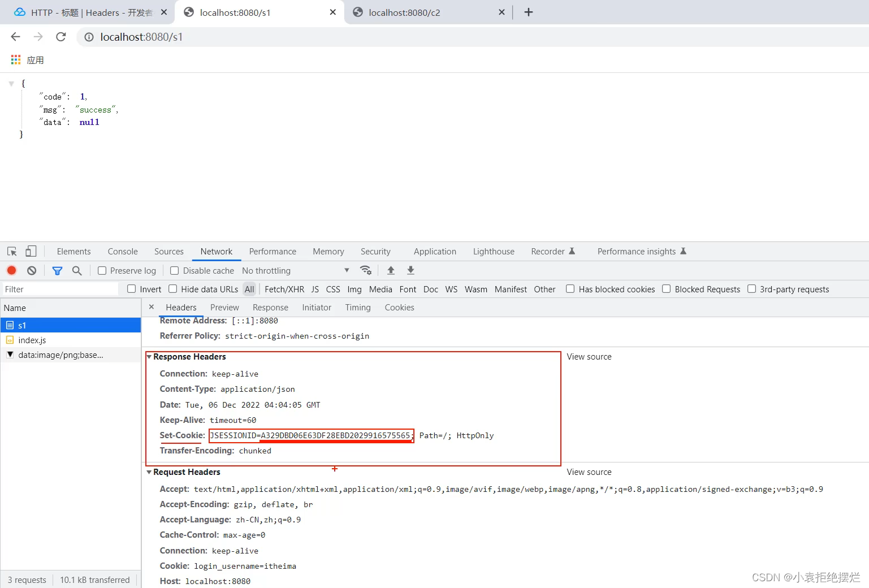Check Has blocked cookies
The height and width of the screenshot is (588, 869).
[570, 289]
